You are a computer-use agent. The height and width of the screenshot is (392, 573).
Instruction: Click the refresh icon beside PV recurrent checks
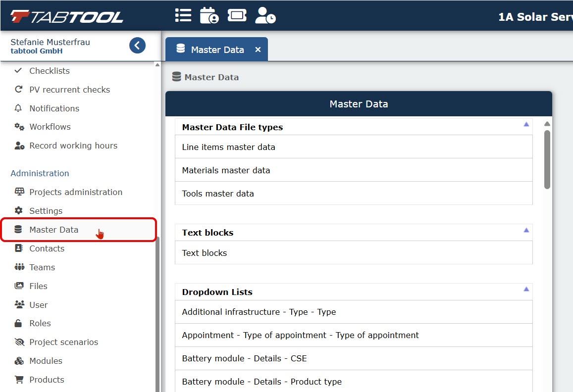point(18,89)
